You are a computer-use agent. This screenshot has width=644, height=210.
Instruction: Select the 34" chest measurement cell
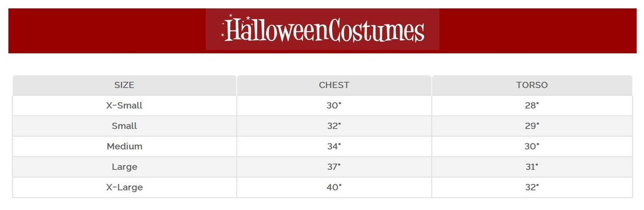[x=334, y=147]
